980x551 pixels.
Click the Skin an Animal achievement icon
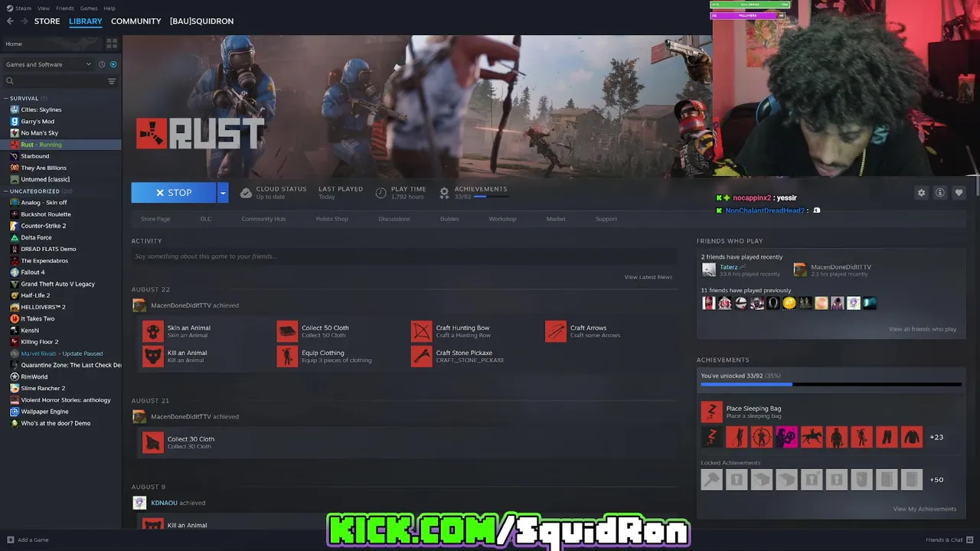click(153, 331)
